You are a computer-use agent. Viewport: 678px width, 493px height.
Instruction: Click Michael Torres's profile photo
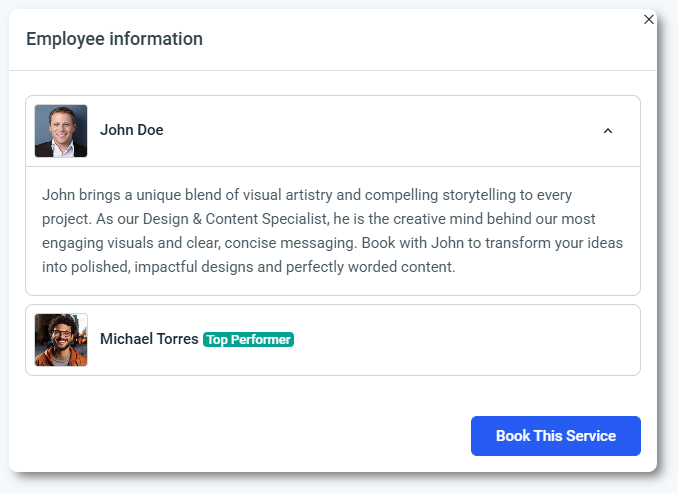(61, 340)
